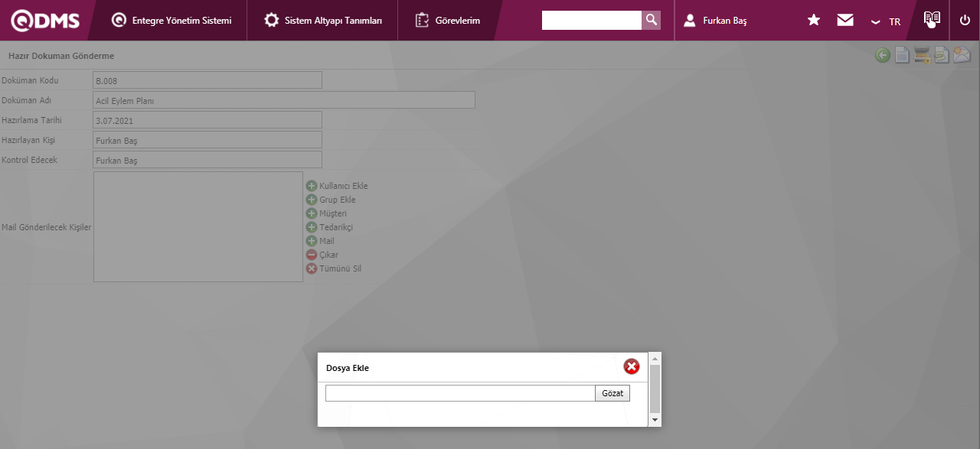Close the Dosya Ekle dialog
Viewport: 980px width, 449px height.
coord(632,367)
